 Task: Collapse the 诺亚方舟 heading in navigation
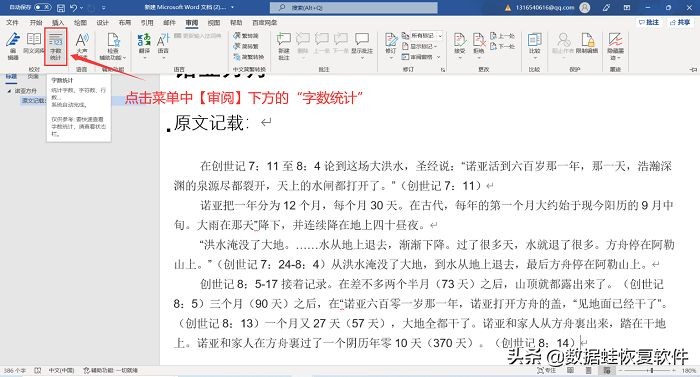(9, 91)
